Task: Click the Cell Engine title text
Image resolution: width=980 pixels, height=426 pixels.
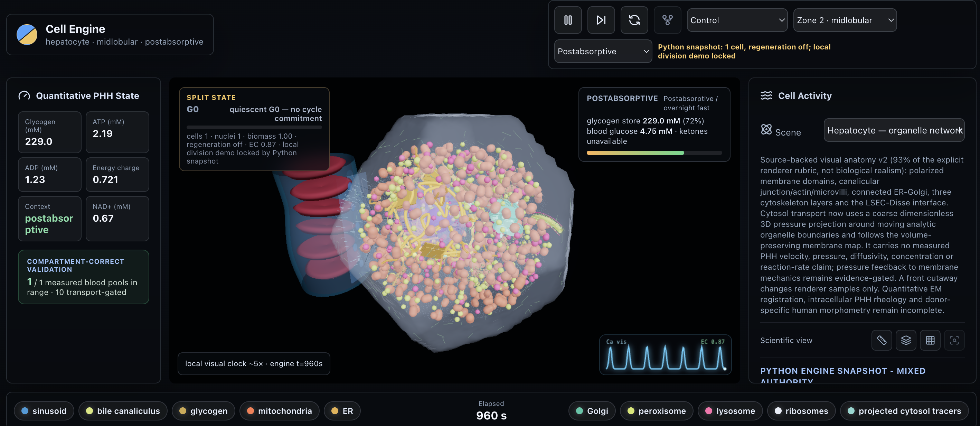Action: point(75,29)
